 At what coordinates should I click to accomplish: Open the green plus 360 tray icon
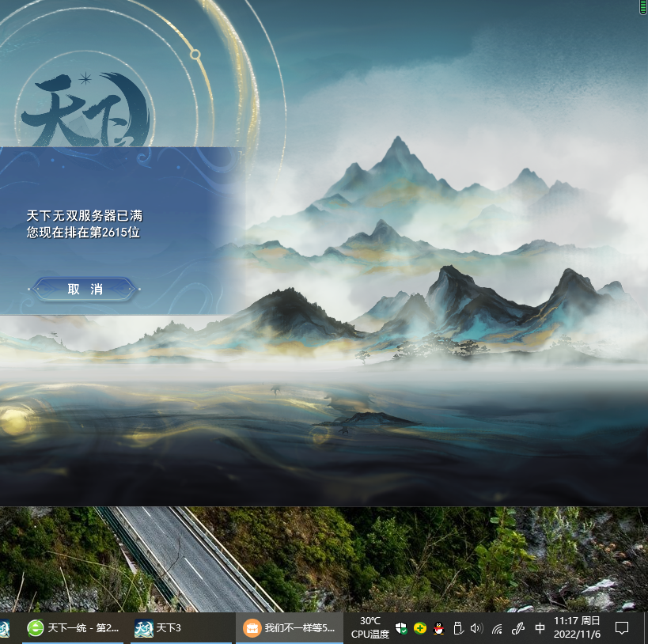(x=420, y=628)
